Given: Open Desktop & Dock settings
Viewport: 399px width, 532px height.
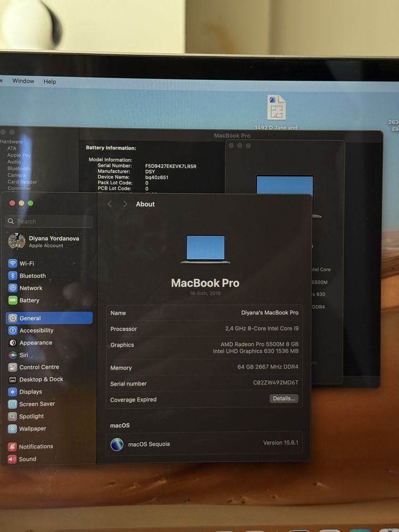Looking at the screenshot, I should 36,379.
